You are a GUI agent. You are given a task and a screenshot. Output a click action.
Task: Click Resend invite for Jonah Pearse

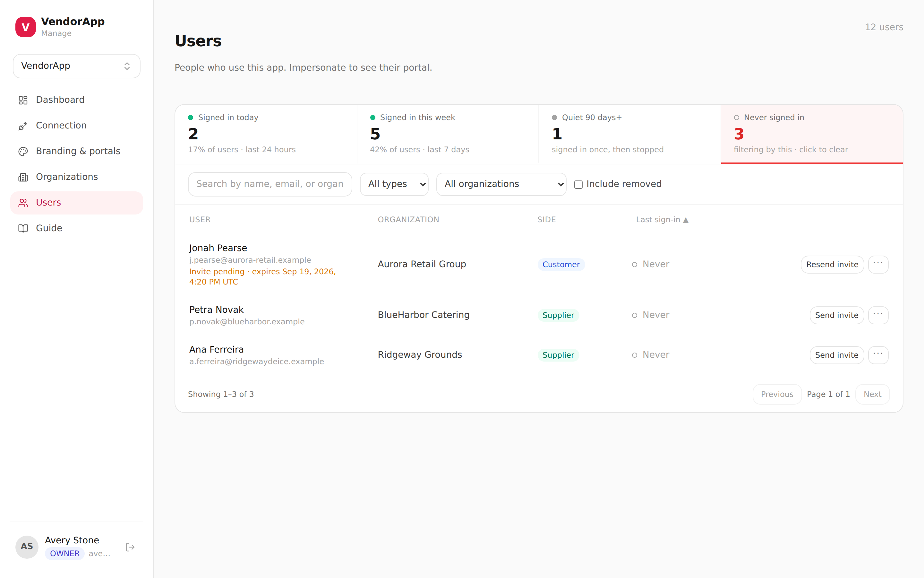[832, 264]
